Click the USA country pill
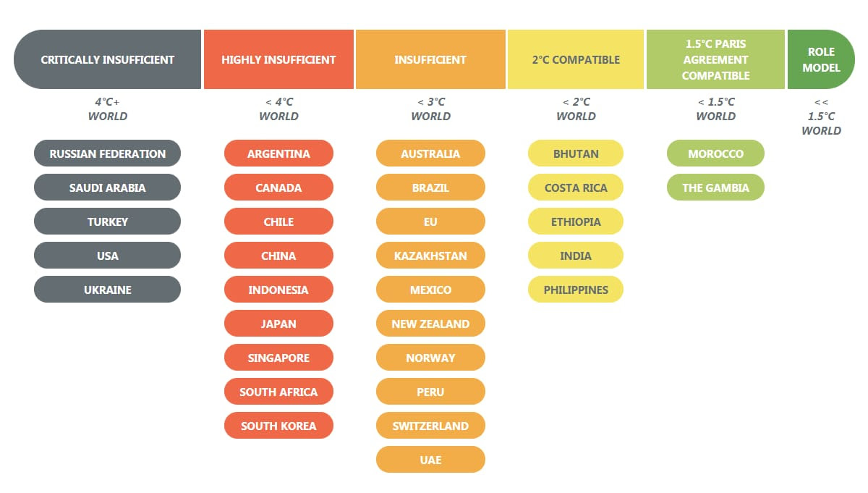 107,256
